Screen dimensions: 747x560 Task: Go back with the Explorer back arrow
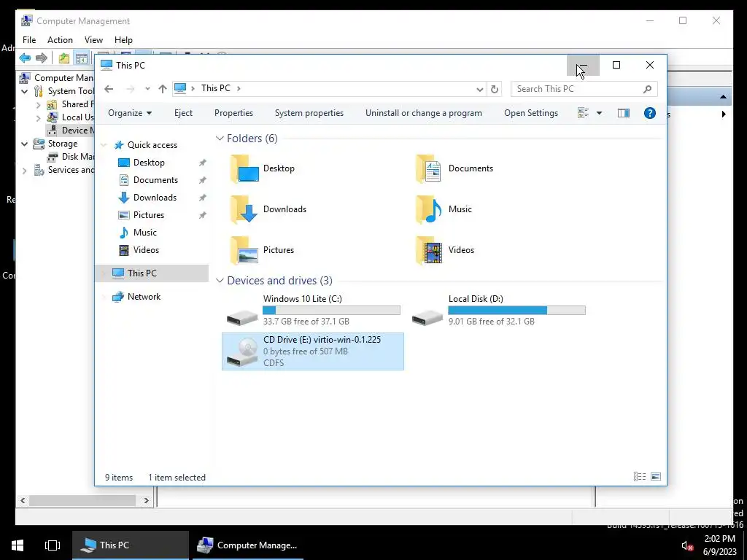[109, 89]
